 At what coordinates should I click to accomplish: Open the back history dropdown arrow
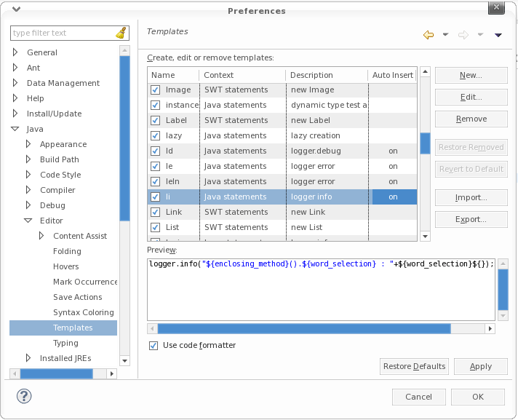[x=445, y=35]
